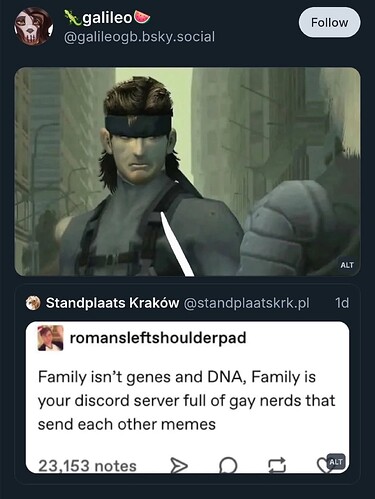Visit Standplaats Kraków profile name
The height and width of the screenshot is (499, 375).
(112, 303)
